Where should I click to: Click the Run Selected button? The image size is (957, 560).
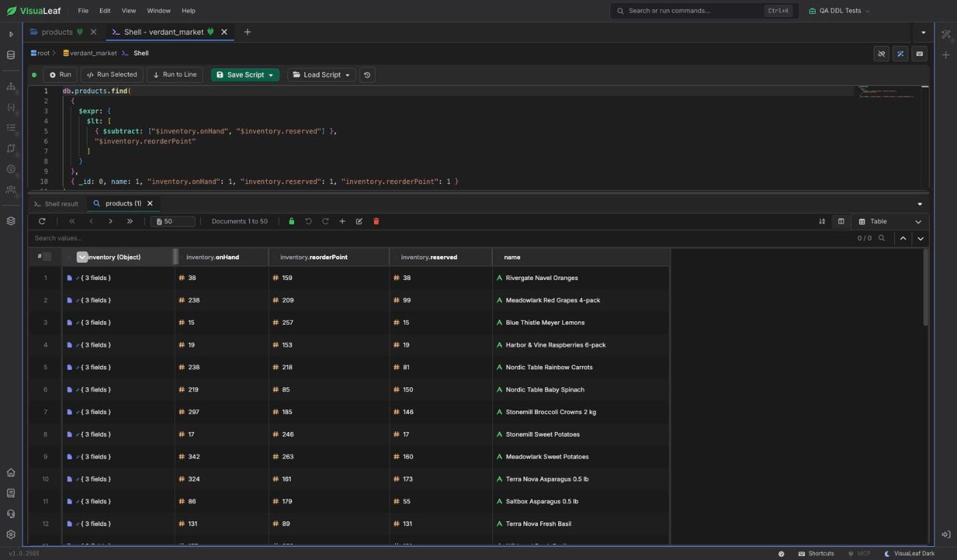[111, 75]
